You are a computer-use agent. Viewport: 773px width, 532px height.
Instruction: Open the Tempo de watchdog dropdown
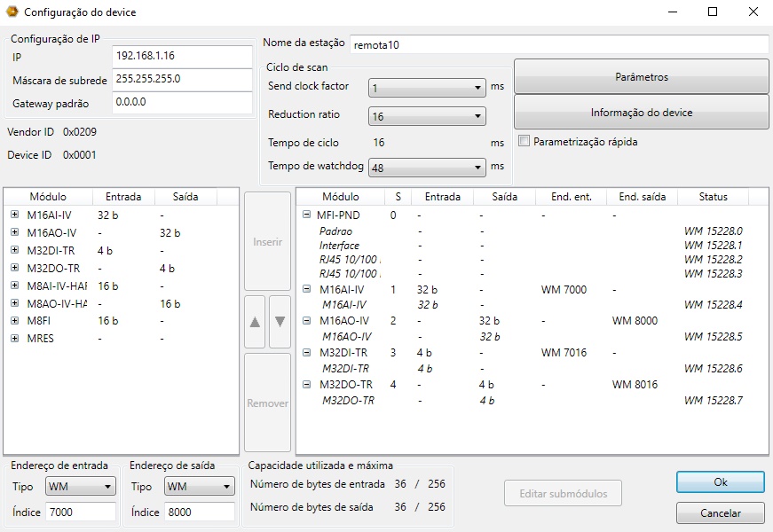pyautogui.click(x=478, y=167)
